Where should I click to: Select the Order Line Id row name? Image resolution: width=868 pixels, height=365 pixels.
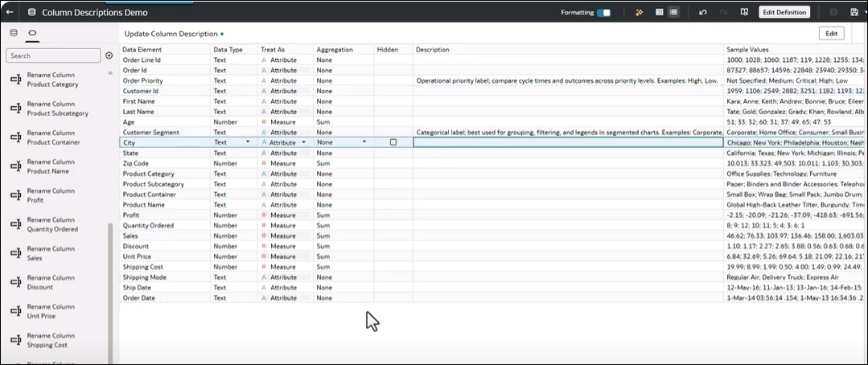pyautogui.click(x=142, y=59)
